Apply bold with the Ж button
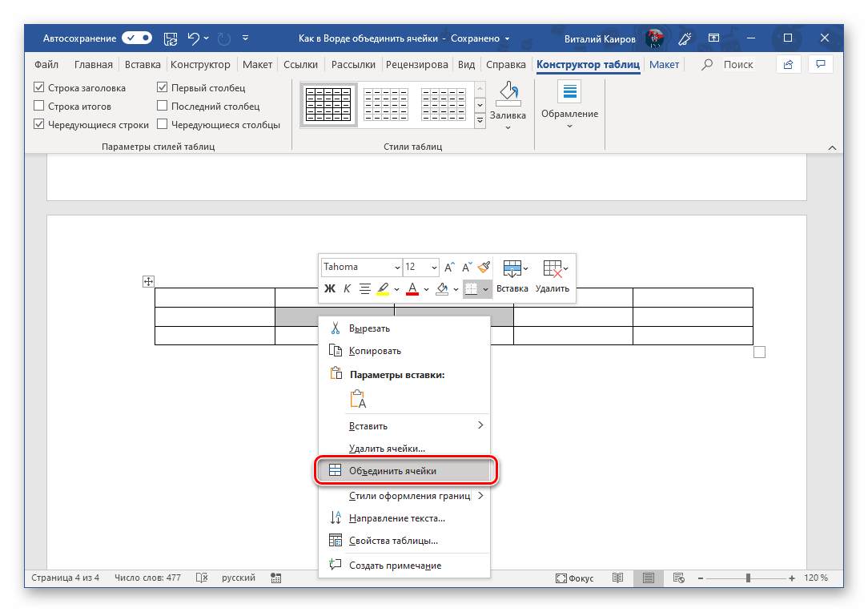The height and width of the screenshot is (612, 868). tap(330, 288)
